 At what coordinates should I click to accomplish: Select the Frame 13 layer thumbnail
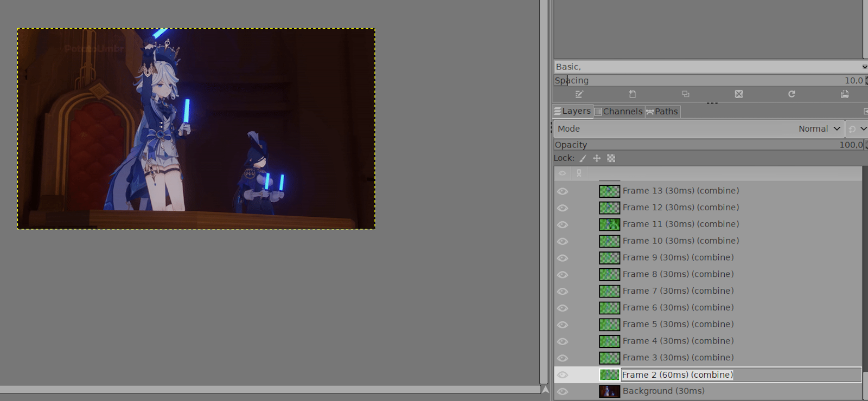click(x=609, y=191)
